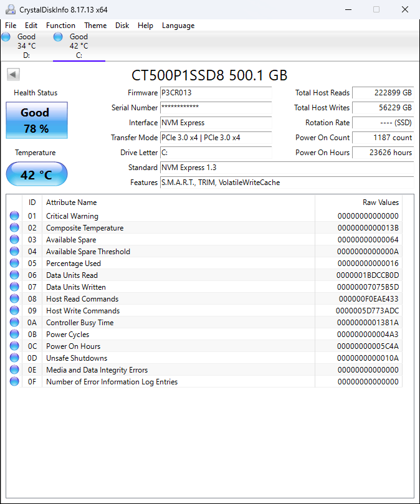Click the status orb for Percentage Used
Image resolution: width=420 pixels, height=504 pixels.
pos(14,264)
